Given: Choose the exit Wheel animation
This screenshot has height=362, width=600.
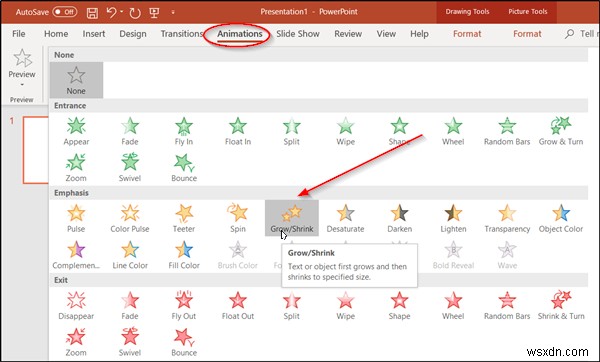Looking at the screenshot, I should tap(453, 306).
